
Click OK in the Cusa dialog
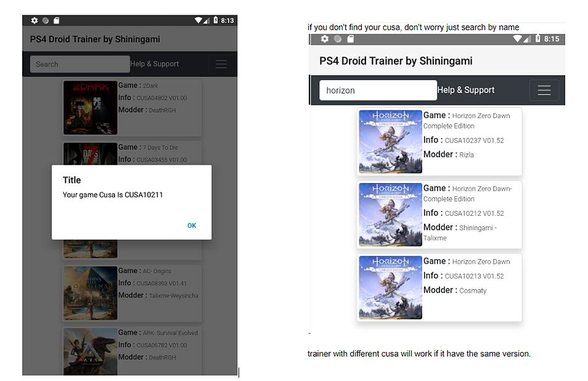(192, 226)
